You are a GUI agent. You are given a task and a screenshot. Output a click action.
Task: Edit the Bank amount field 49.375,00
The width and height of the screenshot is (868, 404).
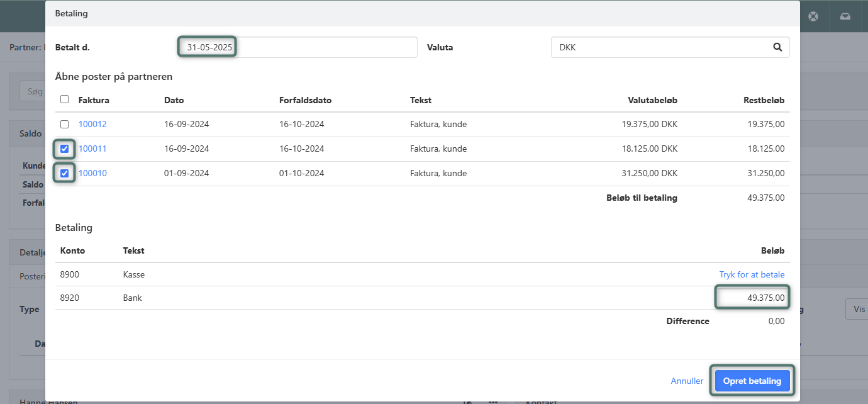coord(752,298)
